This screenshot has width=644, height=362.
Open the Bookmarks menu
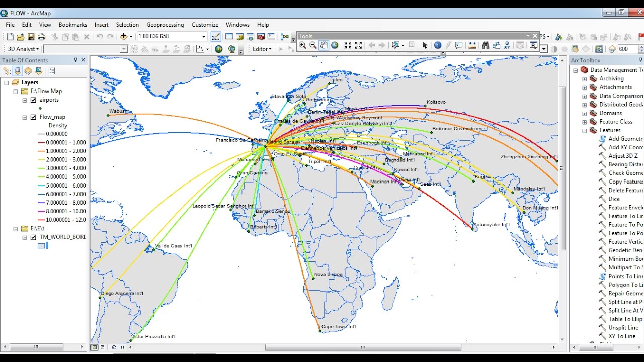[72, 24]
